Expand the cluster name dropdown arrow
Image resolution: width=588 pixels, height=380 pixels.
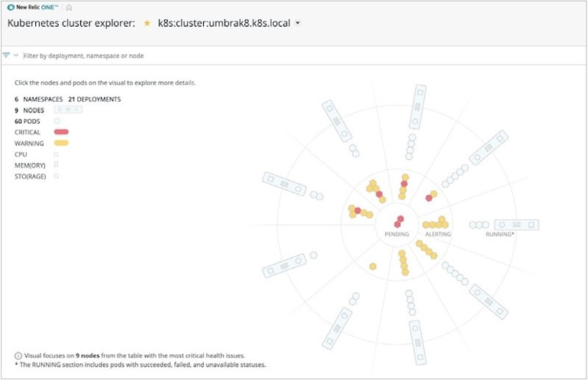click(298, 23)
